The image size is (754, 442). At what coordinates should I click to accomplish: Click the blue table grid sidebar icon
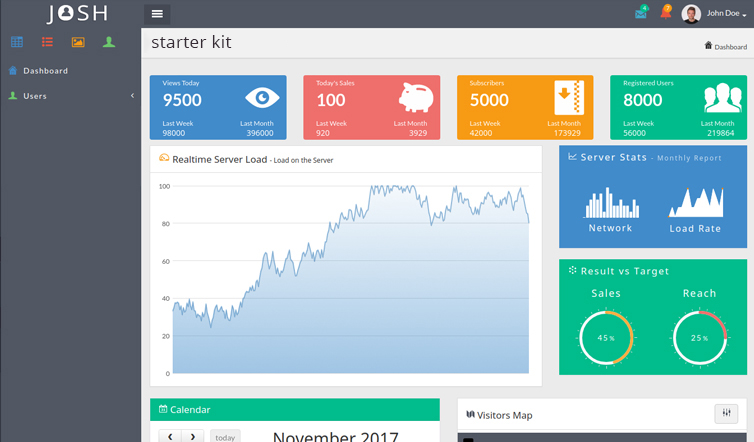pos(17,42)
